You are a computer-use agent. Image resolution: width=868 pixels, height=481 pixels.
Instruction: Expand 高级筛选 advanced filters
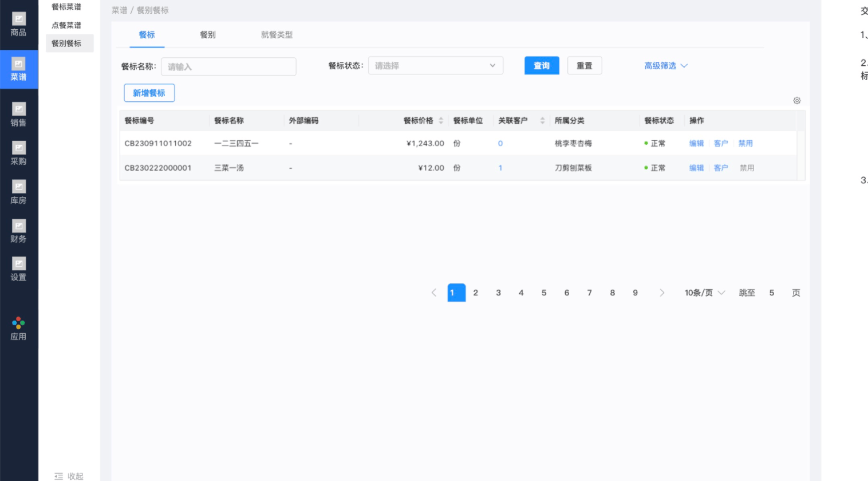tap(666, 66)
